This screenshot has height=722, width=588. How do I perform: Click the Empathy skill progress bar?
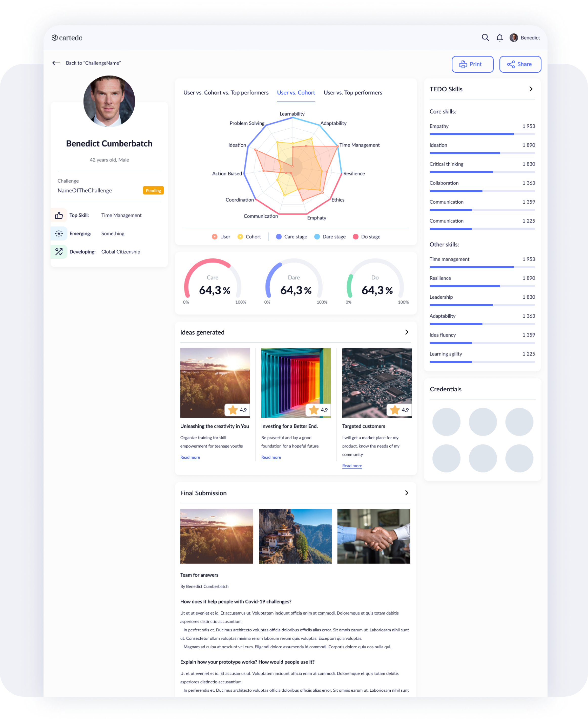pos(482,134)
